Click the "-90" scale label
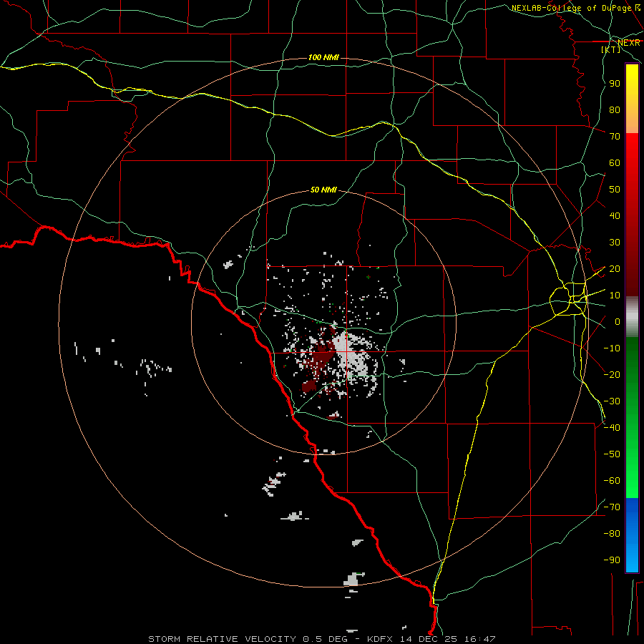The image size is (644, 644). (612, 560)
